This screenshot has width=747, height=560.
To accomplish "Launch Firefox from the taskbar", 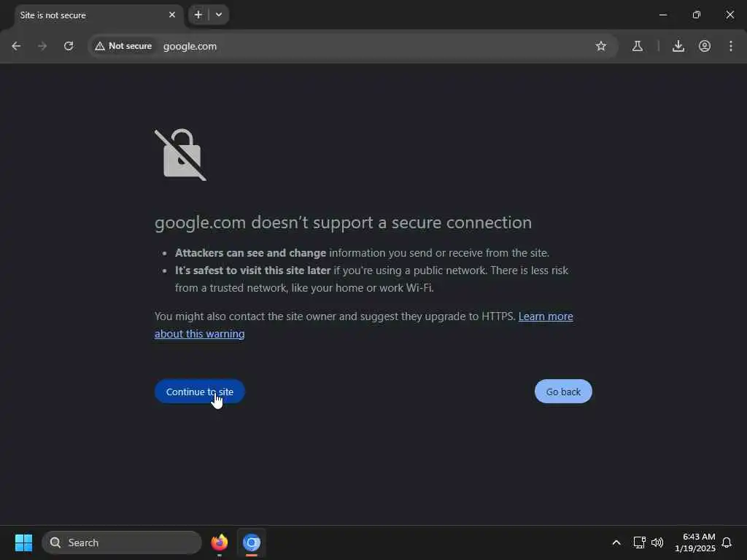I will [x=220, y=542].
